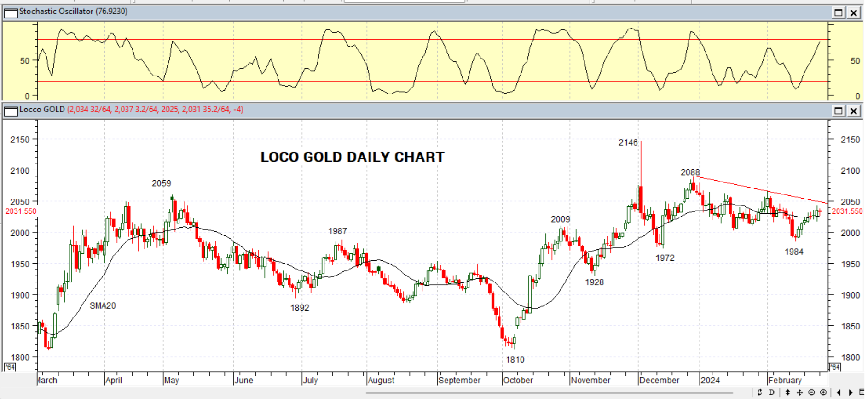Zoom in with the plus magnifier icon
Viewport: 868px width, 399px height.
[x=823, y=393]
